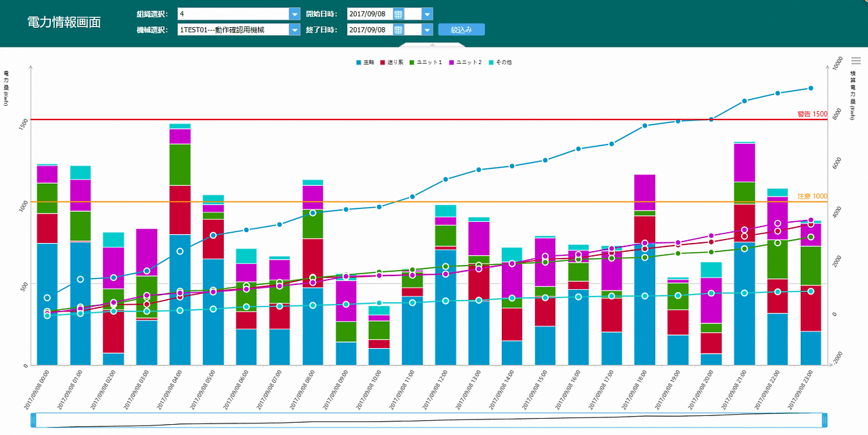The image size is (868, 435).
Task: Open the end date calendar picker
Action: (399, 29)
